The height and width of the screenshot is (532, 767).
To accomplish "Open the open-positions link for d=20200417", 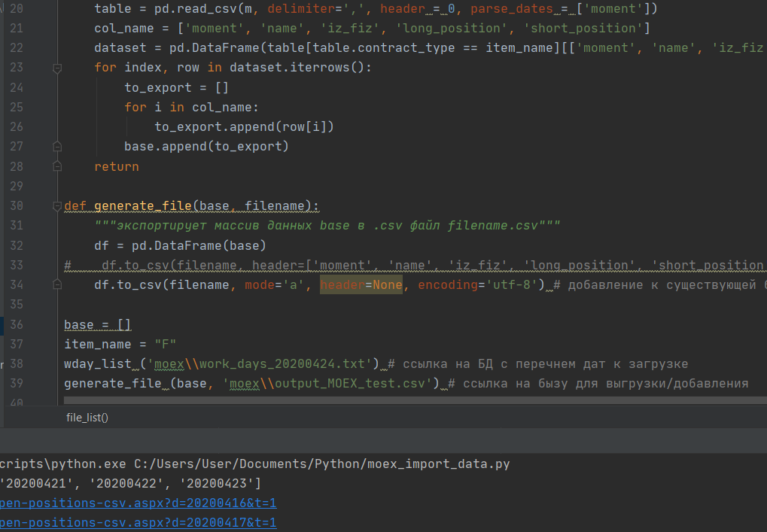I will point(138,523).
